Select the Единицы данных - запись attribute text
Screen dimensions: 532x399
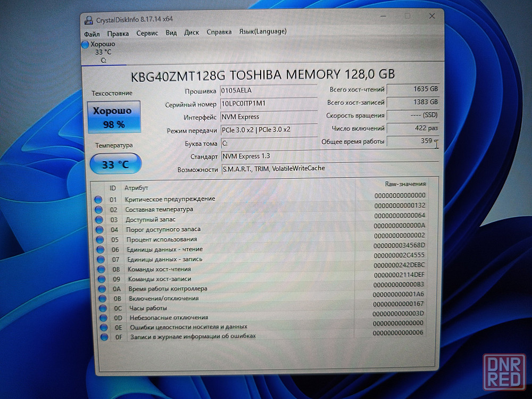(165, 259)
